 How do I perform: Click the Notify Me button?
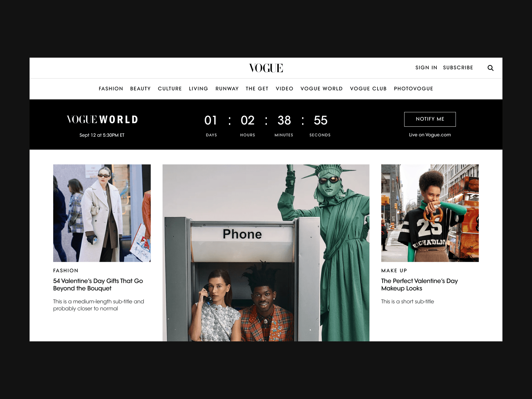click(x=430, y=119)
